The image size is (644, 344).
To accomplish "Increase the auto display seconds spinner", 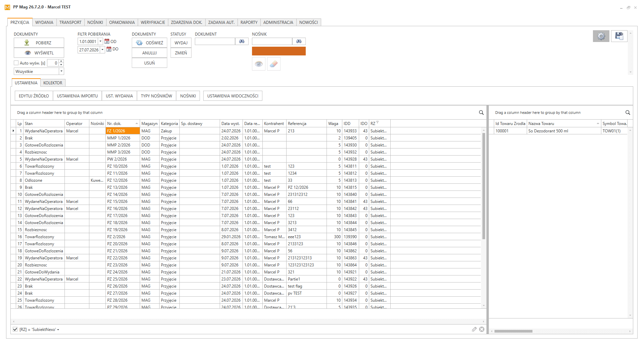I will click(x=61, y=61).
